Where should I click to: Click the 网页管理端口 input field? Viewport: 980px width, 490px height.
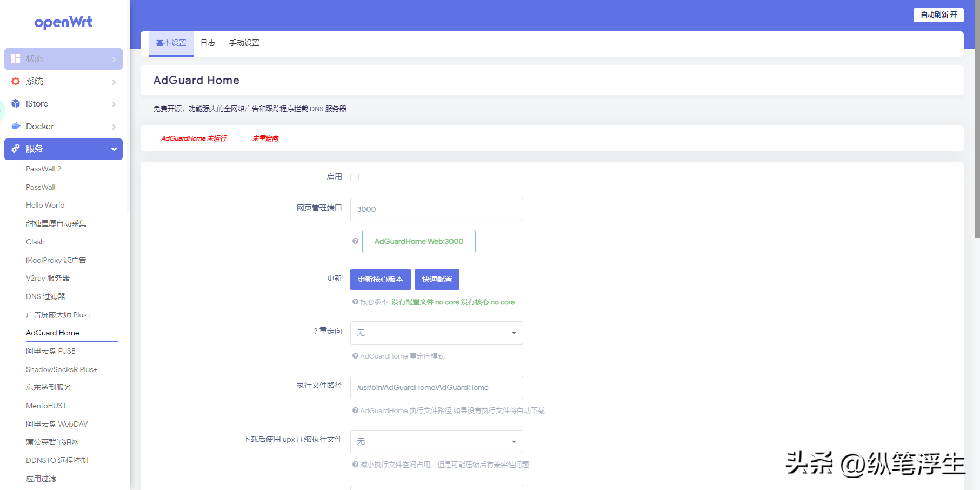(437, 209)
